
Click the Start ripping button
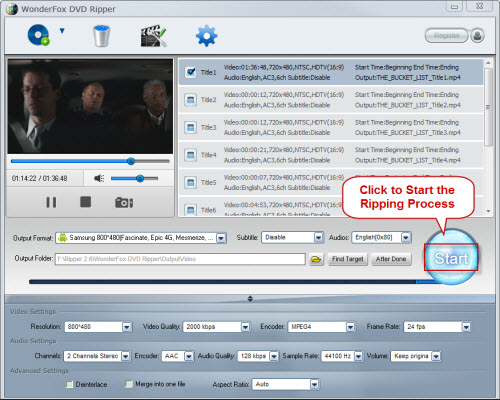[x=451, y=257]
